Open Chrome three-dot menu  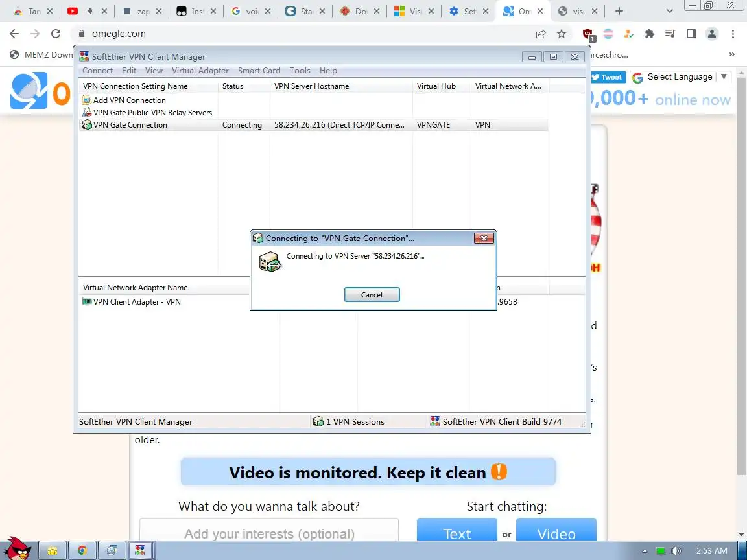733,33
